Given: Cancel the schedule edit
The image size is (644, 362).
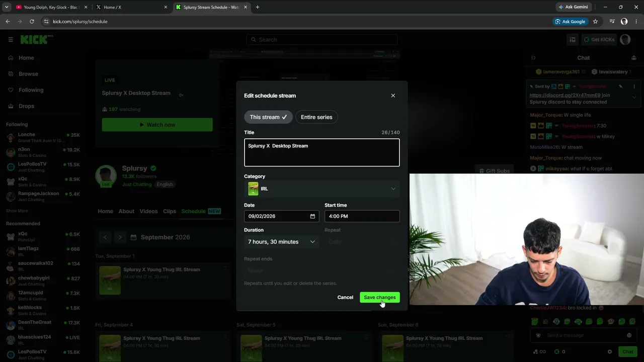Looking at the screenshot, I should click(x=345, y=297).
